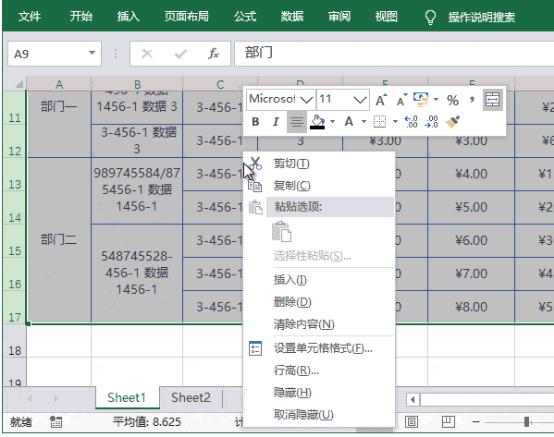The width and height of the screenshot is (554, 437).
Task: Click horizontal scrollbar left arrow
Action: click(412, 400)
